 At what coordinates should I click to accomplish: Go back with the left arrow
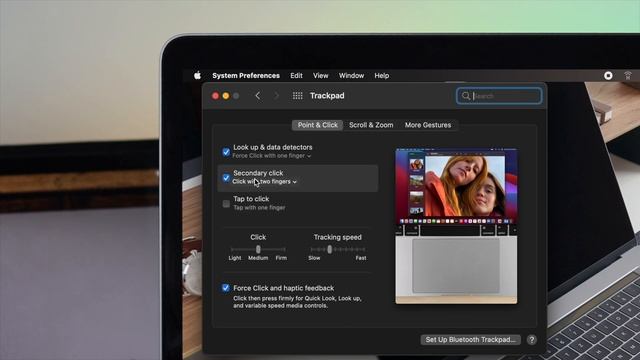click(258, 96)
